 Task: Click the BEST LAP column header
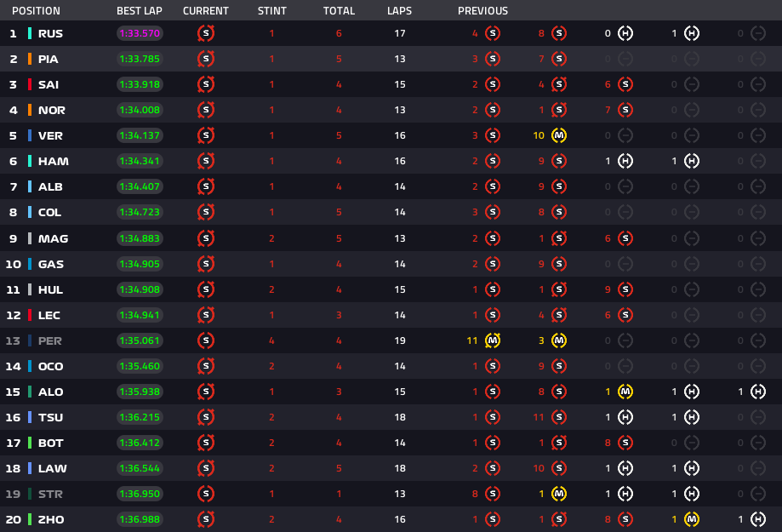tap(140, 10)
